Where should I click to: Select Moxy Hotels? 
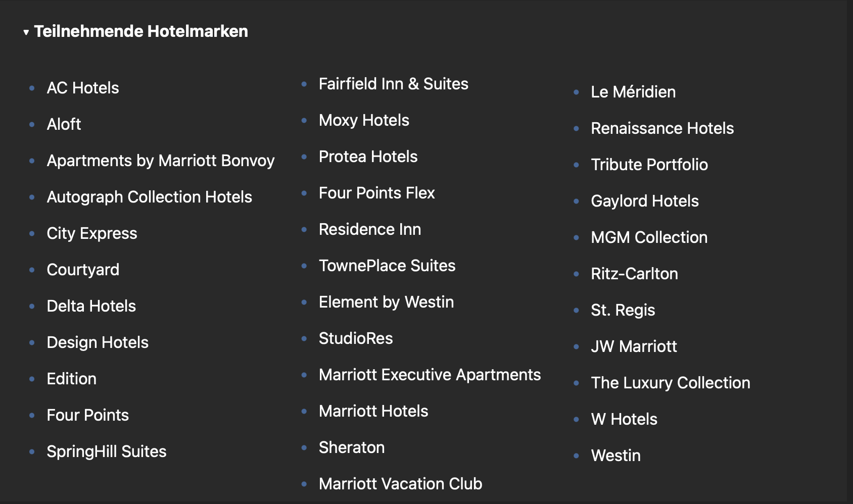pos(364,120)
